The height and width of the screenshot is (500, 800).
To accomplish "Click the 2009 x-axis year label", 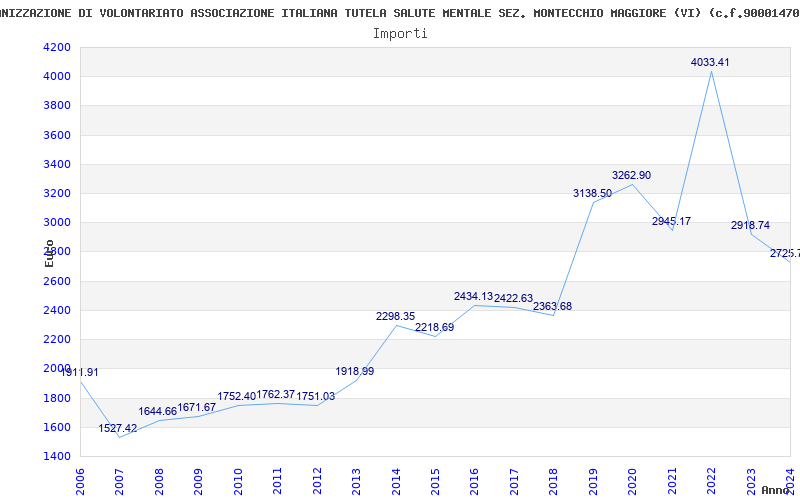I will click(x=198, y=482).
